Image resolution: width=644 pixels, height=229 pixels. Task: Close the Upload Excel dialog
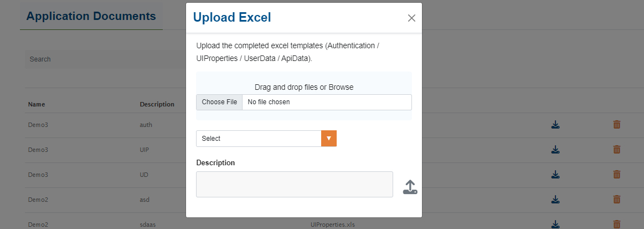click(x=411, y=18)
